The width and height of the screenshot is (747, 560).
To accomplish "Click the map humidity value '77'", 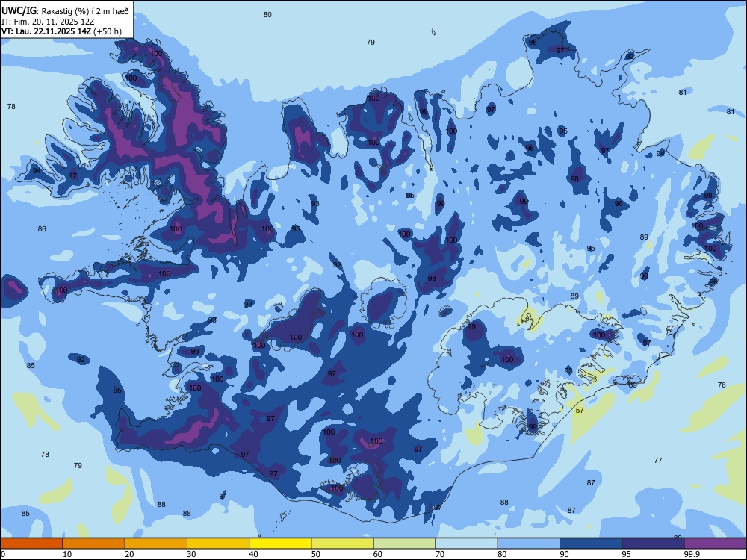I will coord(658,461).
